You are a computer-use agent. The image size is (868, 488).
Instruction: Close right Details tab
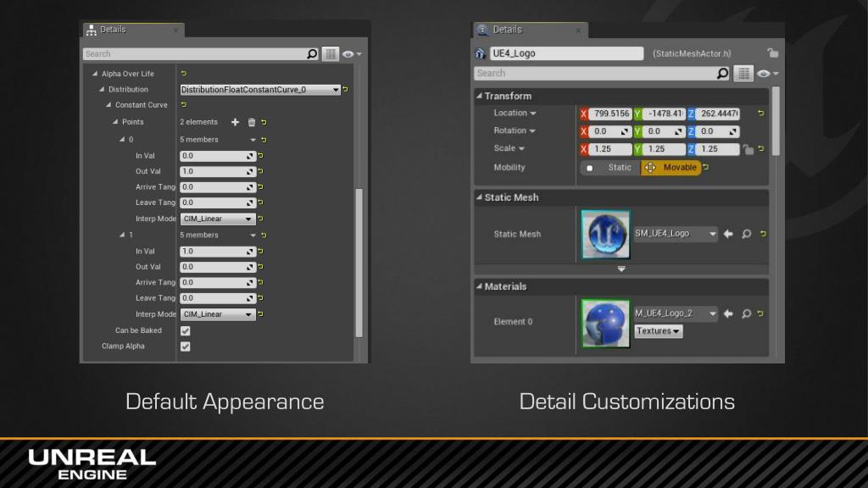(578, 30)
